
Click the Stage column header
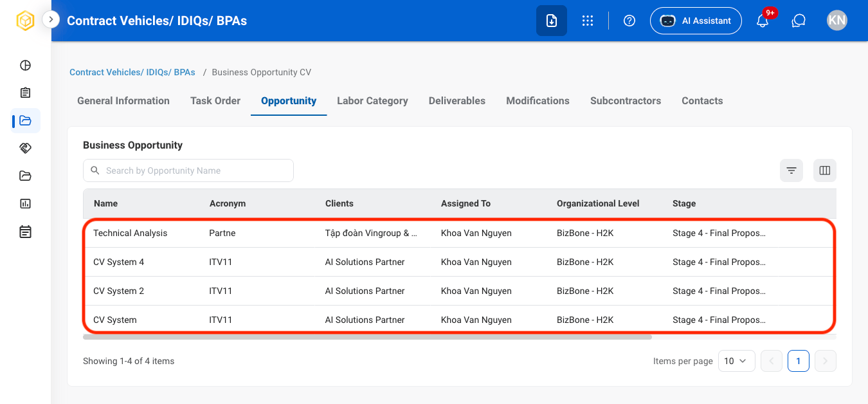pos(684,203)
